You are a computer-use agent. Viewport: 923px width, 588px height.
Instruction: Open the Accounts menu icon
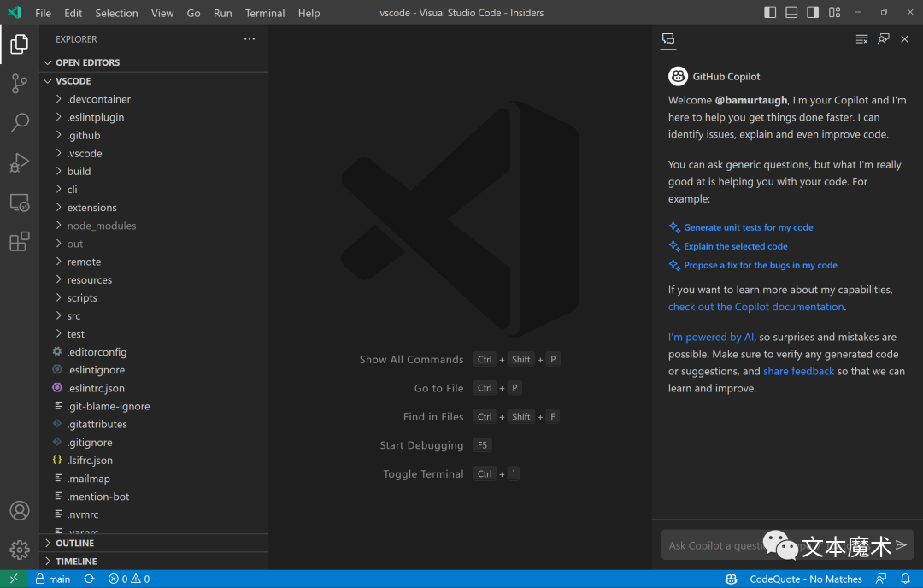20,510
